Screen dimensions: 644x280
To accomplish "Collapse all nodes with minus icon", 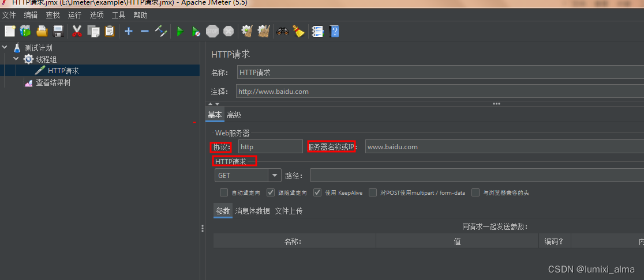I will pyautogui.click(x=145, y=31).
